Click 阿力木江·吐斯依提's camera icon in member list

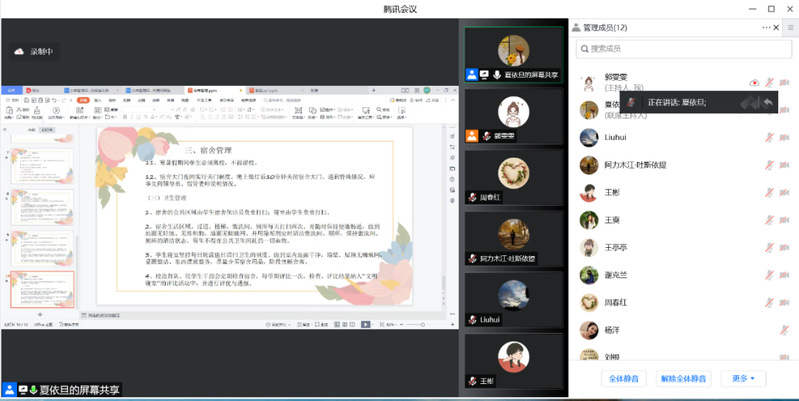click(x=784, y=165)
